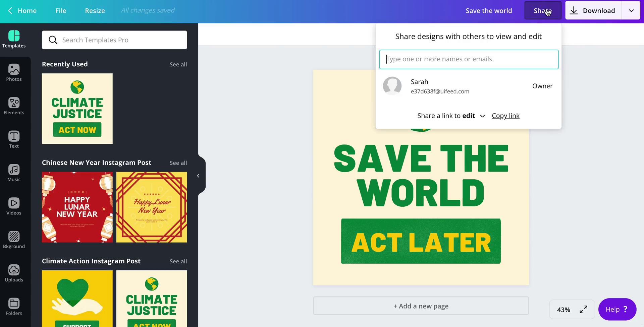Edit the design title Save the world
This screenshot has height=327, width=644.
point(489,10)
